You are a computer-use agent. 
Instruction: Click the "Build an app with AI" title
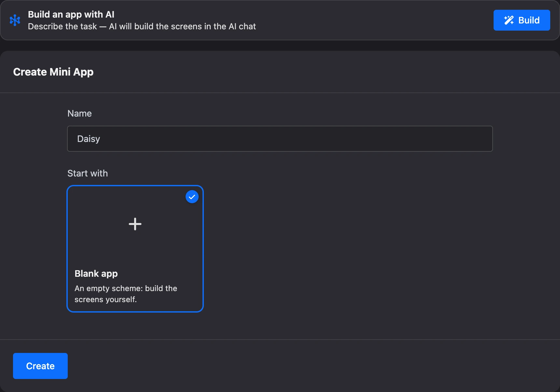pyautogui.click(x=71, y=14)
